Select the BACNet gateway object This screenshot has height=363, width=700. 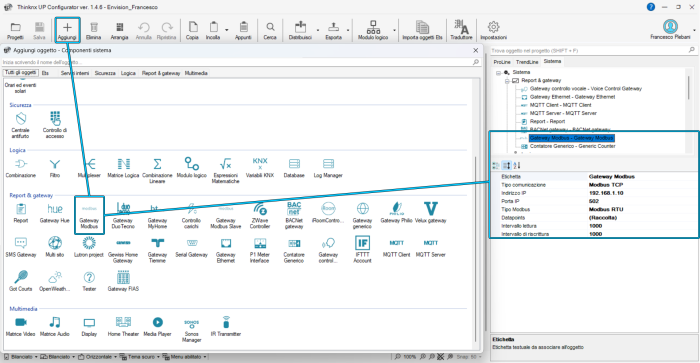tap(294, 215)
